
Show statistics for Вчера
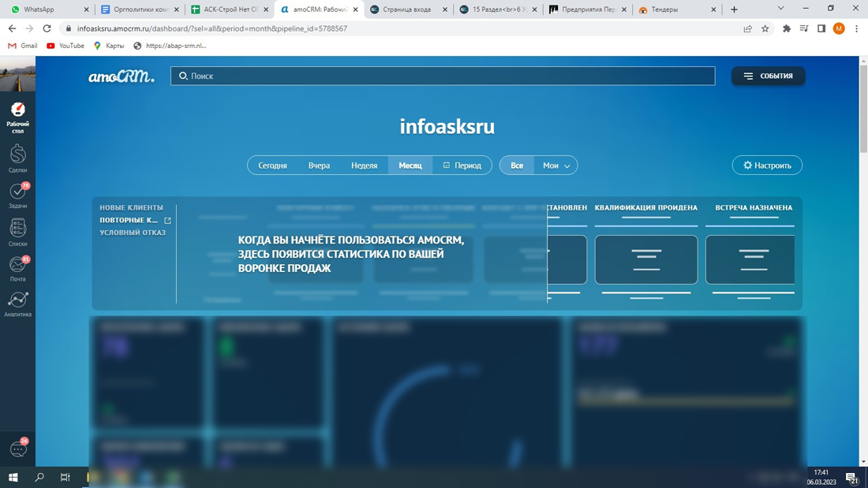pyautogui.click(x=319, y=166)
